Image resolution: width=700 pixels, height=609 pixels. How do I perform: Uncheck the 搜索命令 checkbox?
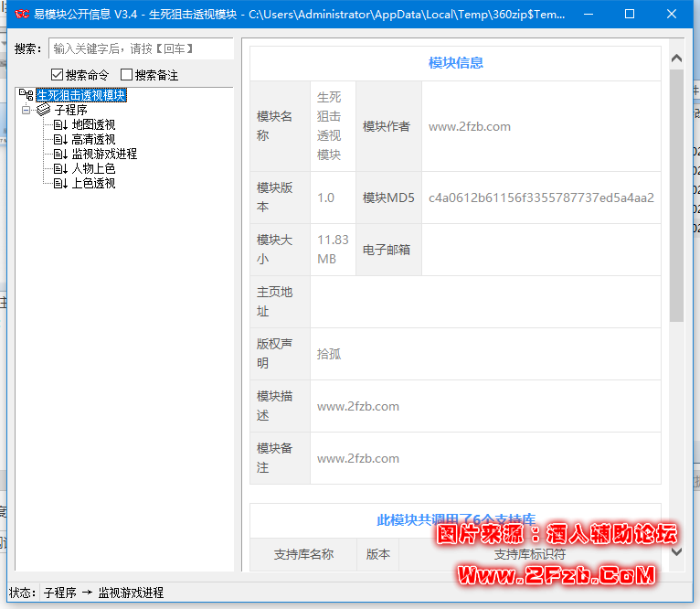point(58,75)
